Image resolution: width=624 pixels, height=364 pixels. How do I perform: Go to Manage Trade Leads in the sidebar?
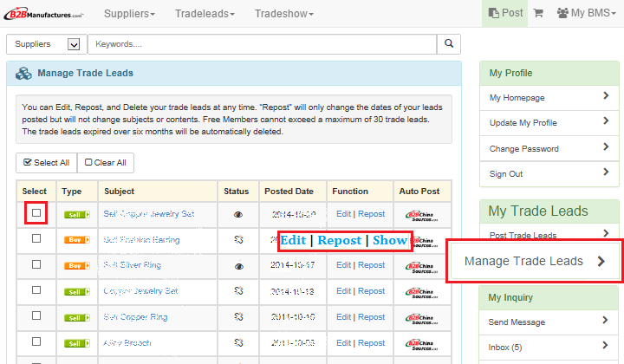pyautogui.click(x=534, y=261)
